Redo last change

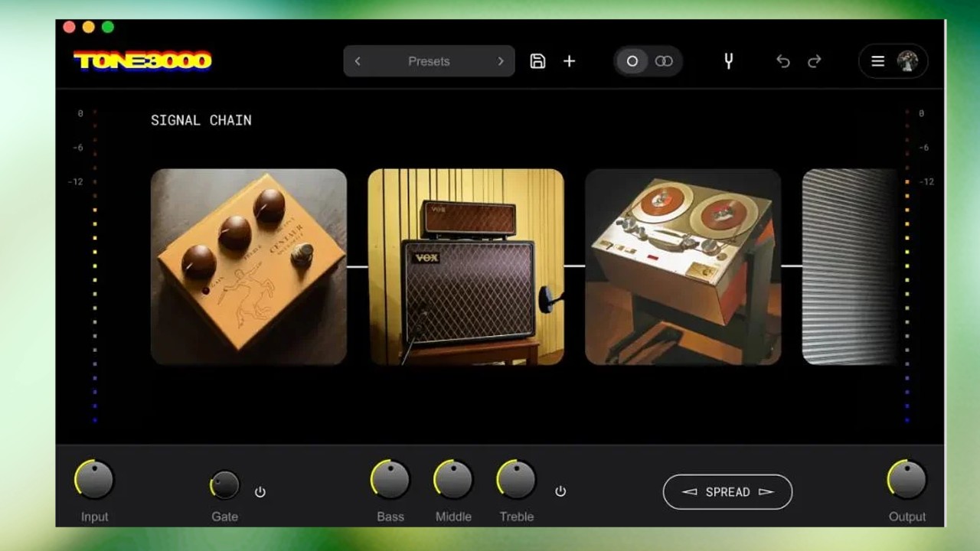click(x=815, y=61)
